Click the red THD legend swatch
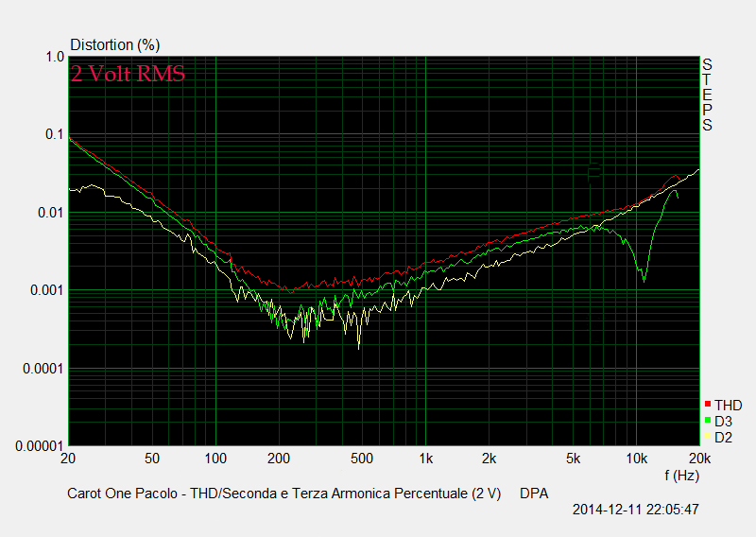 pos(708,405)
